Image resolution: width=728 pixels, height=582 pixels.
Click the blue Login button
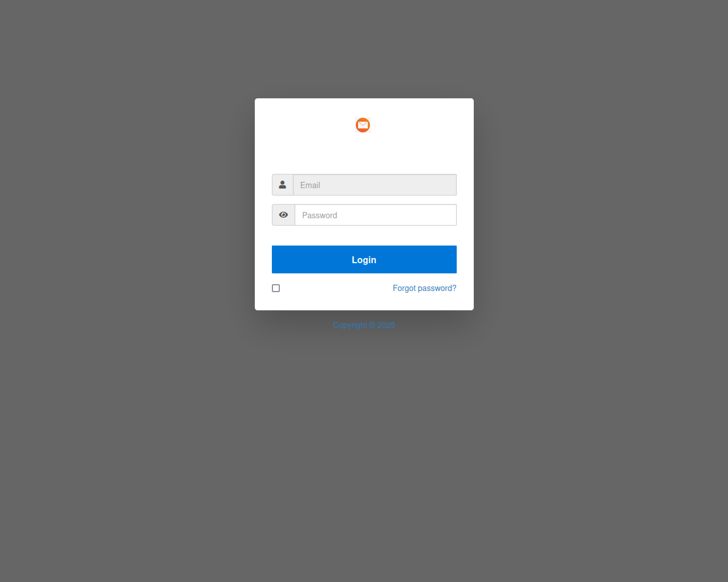[364, 259]
